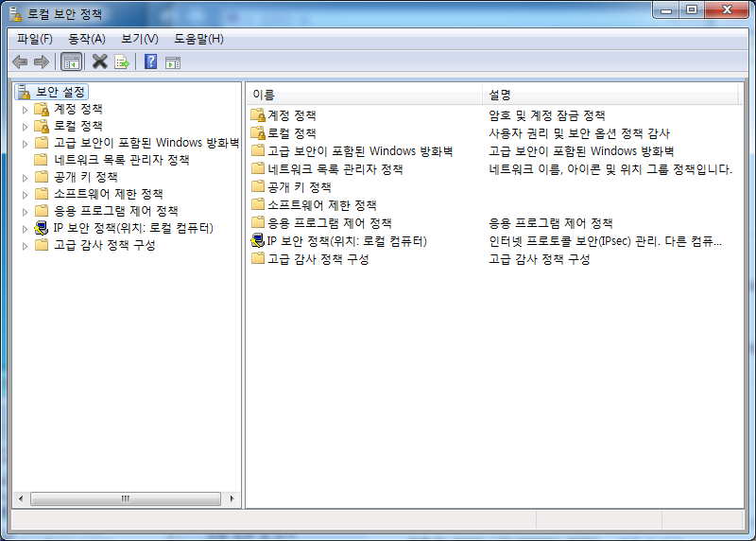Click 로컬 정책 folder icon in right list
Viewport: 756px width, 541px height.
(258, 133)
